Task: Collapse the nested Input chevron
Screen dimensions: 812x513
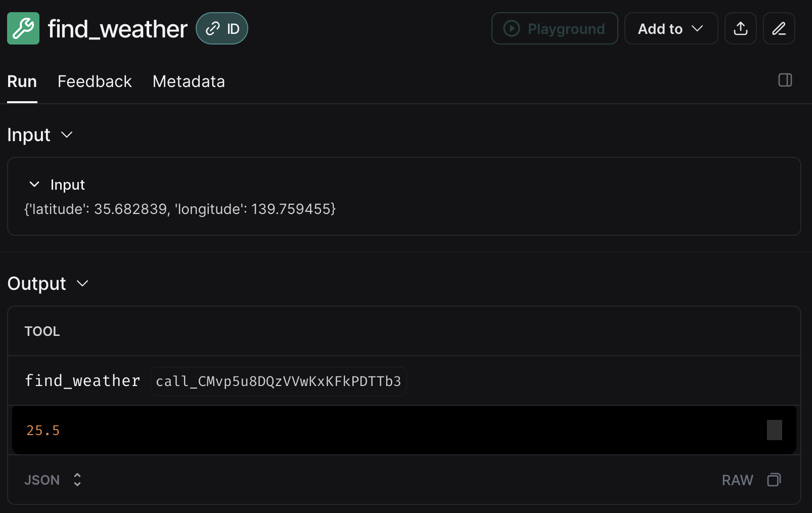Action: pos(34,184)
